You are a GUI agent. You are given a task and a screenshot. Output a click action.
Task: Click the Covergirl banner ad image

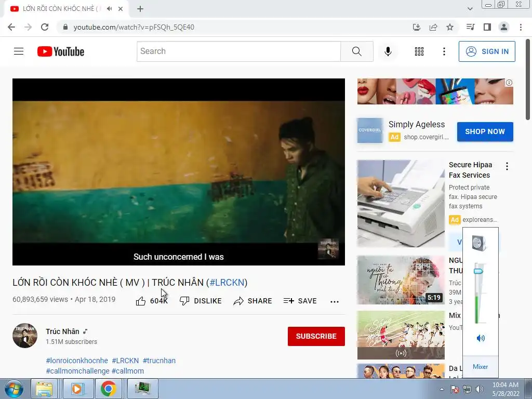(435, 91)
